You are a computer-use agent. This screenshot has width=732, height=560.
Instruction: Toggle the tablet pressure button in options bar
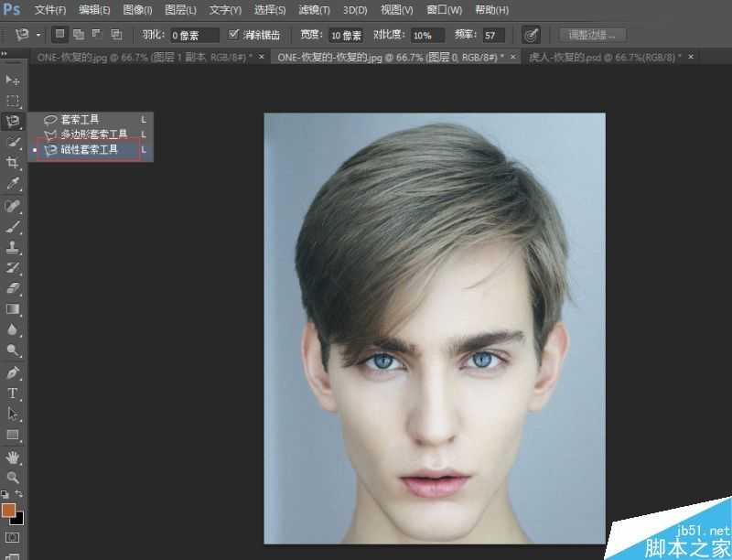(x=532, y=35)
